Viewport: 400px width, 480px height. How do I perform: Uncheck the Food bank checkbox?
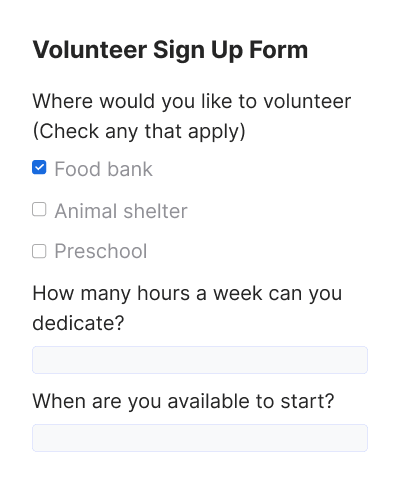pos(39,167)
